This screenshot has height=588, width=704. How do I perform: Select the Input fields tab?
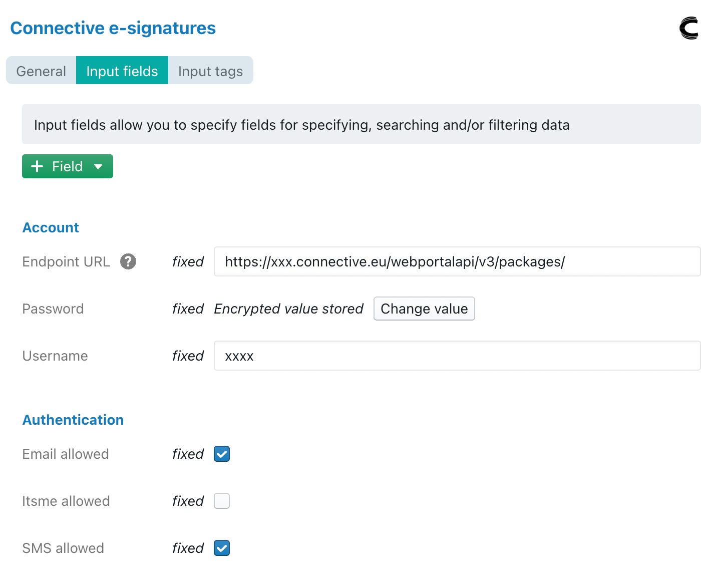[122, 71]
